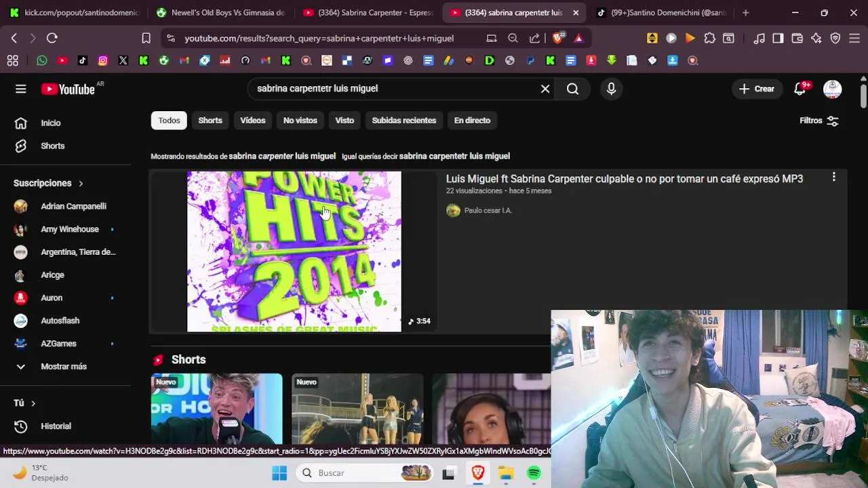Open Historial in the sidebar

click(65, 426)
